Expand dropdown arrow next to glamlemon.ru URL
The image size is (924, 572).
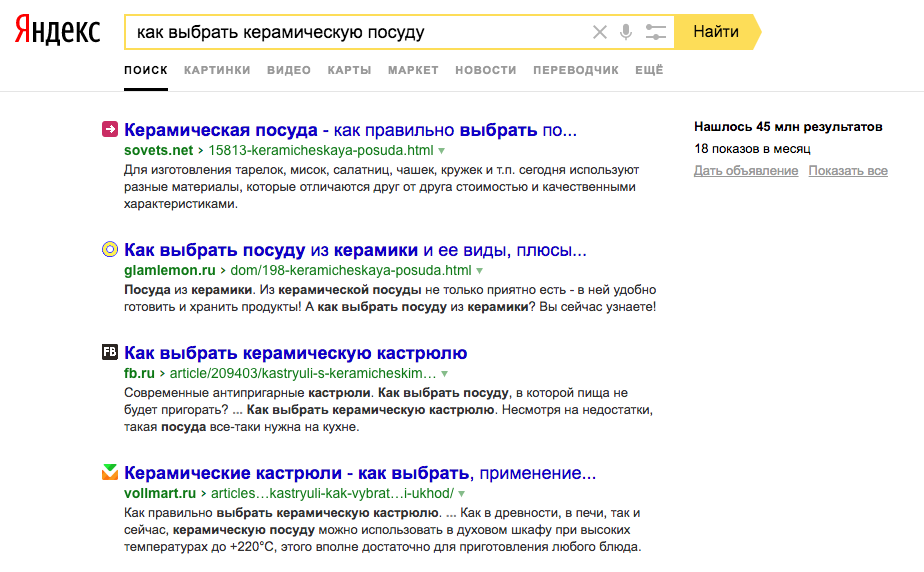[x=480, y=271]
